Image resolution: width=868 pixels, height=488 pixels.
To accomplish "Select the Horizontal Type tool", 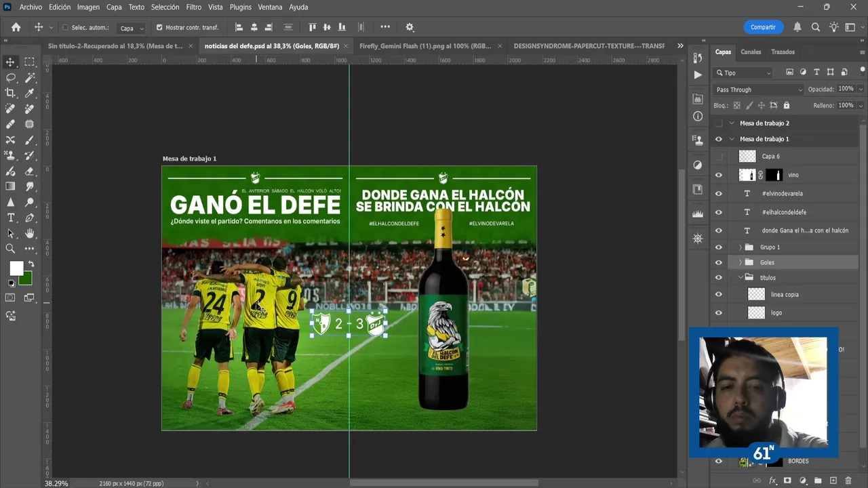I will pos(10,218).
